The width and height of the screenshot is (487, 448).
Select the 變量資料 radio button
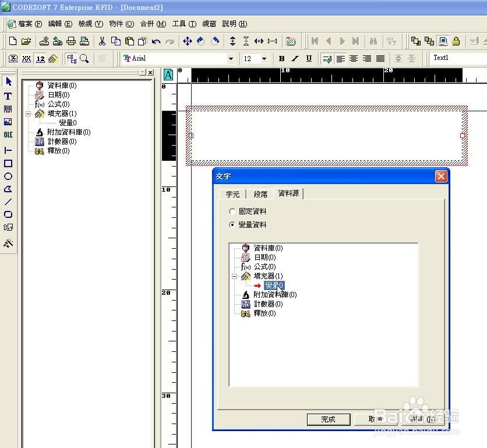tap(232, 224)
